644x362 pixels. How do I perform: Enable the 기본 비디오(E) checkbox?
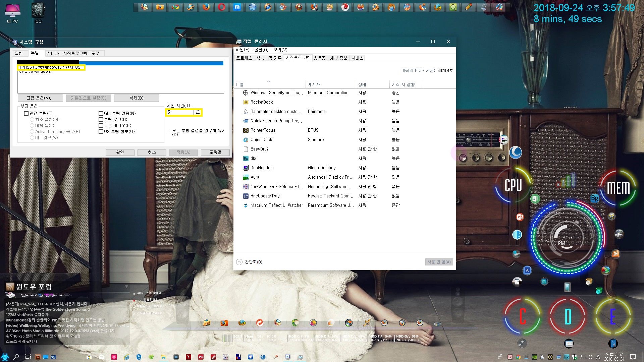click(101, 125)
